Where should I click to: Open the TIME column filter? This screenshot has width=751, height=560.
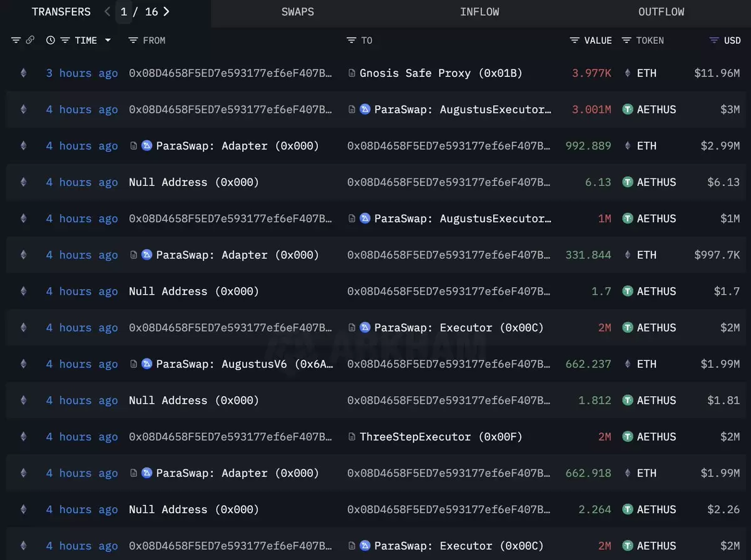(65, 40)
